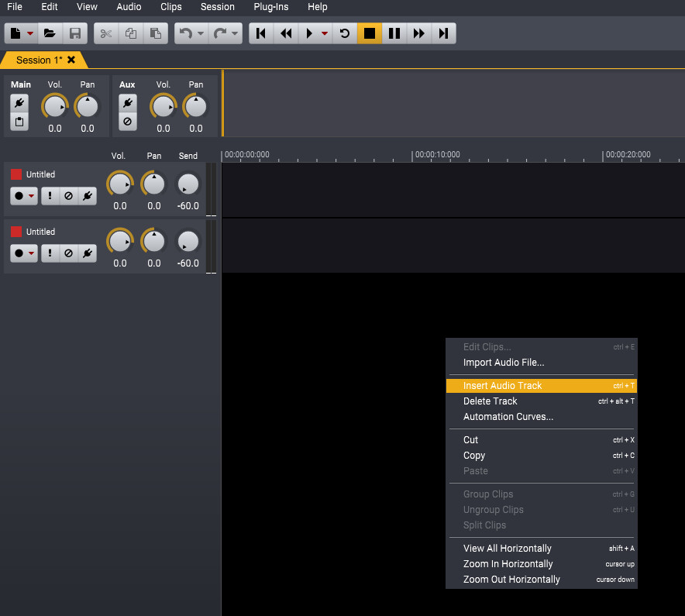This screenshot has width=685, height=616.
Task: Expand the New file dropdown arrow
Action: (30, 33)
